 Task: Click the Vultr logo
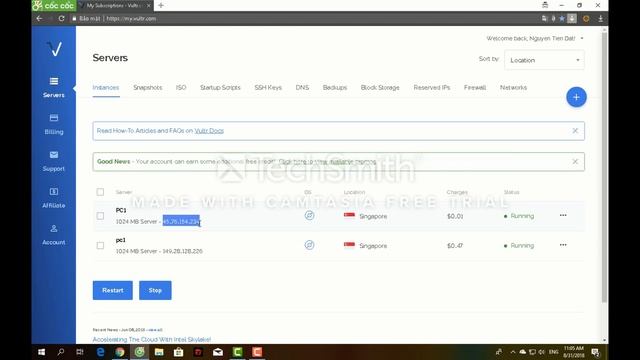coord(54,49)
